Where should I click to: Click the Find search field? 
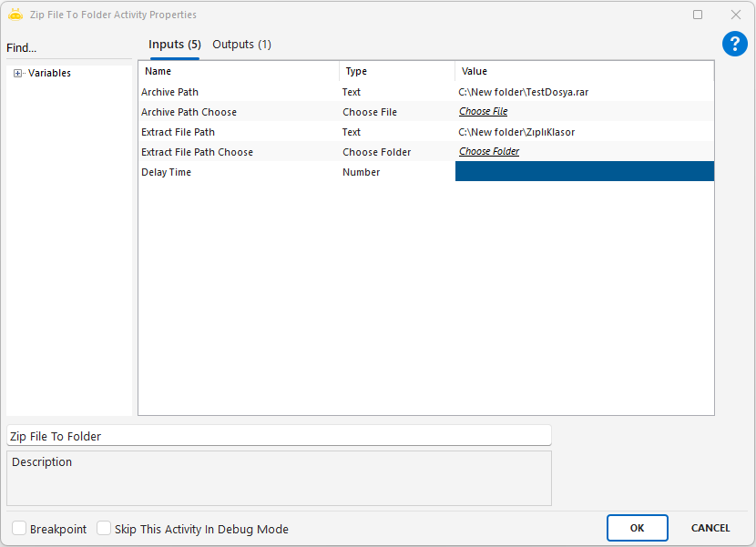coord(68,48)
